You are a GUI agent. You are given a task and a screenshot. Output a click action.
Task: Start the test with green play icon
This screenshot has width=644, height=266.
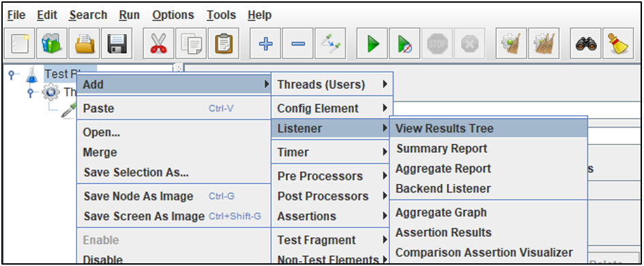(x=372, y=44)
